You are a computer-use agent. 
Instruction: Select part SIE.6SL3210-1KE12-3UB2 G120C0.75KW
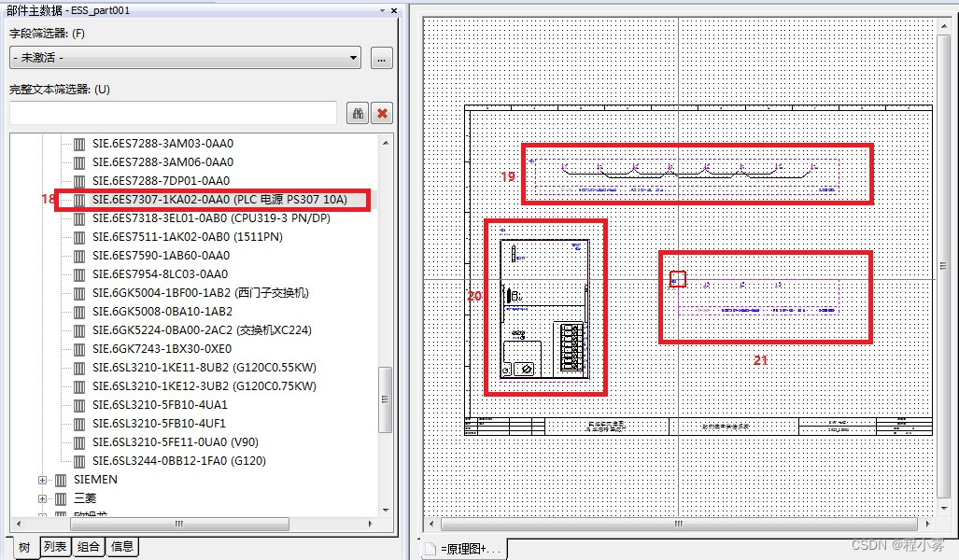pyautogui.click(x=204, y=385)
